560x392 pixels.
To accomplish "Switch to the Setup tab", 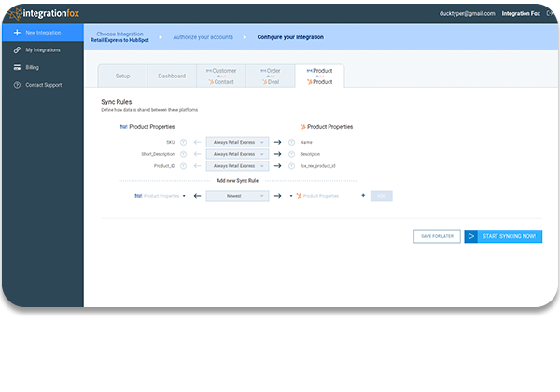I will [x=122, y=76].
